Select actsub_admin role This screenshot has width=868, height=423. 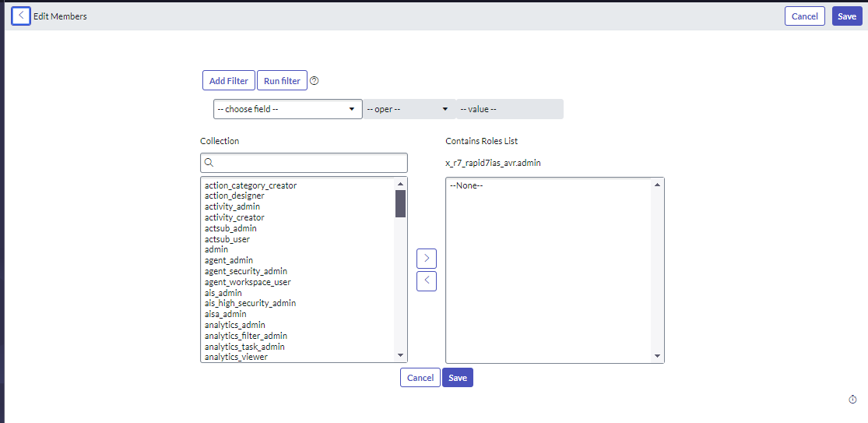point(230,228)
